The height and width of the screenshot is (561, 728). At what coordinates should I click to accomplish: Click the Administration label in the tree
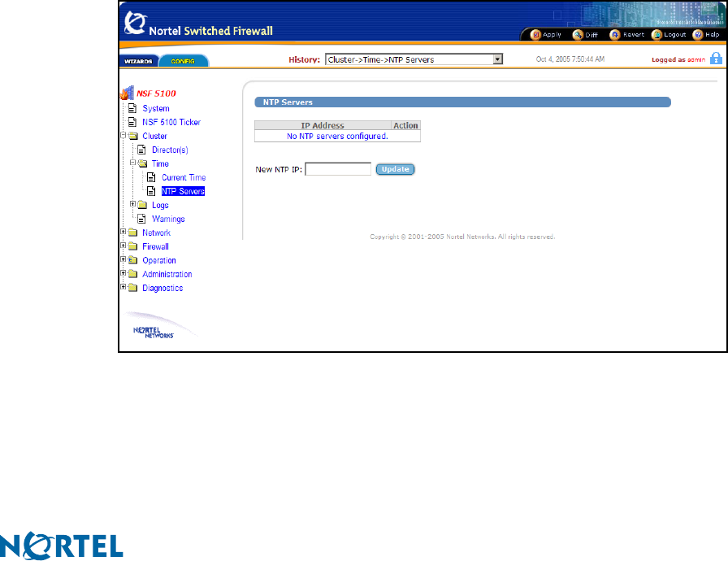167,274
